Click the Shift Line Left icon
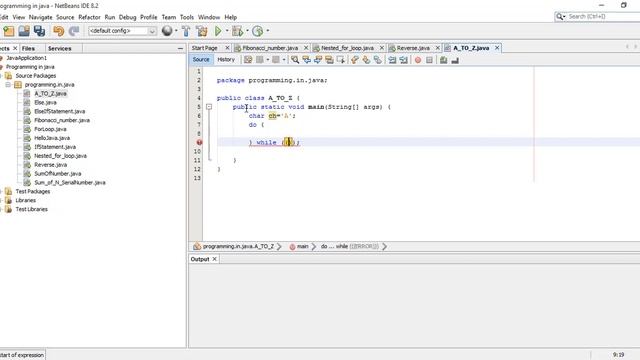Viewport: 640px width, 360px height. 392,60
